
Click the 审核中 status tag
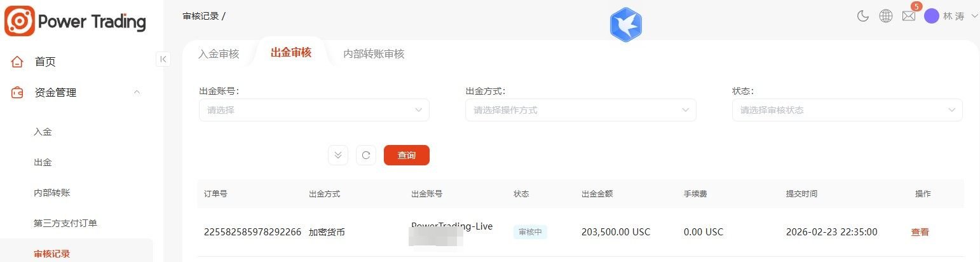coord(530,232)
